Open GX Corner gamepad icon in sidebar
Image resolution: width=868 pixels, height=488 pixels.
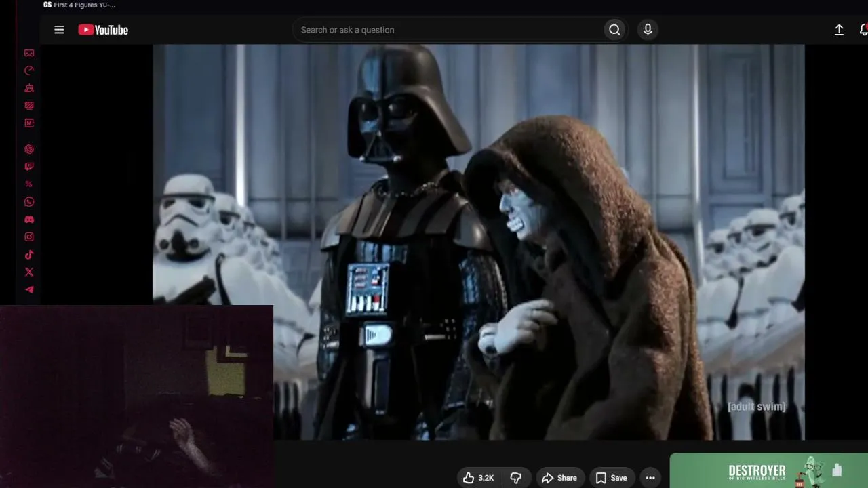click(29, 53)
